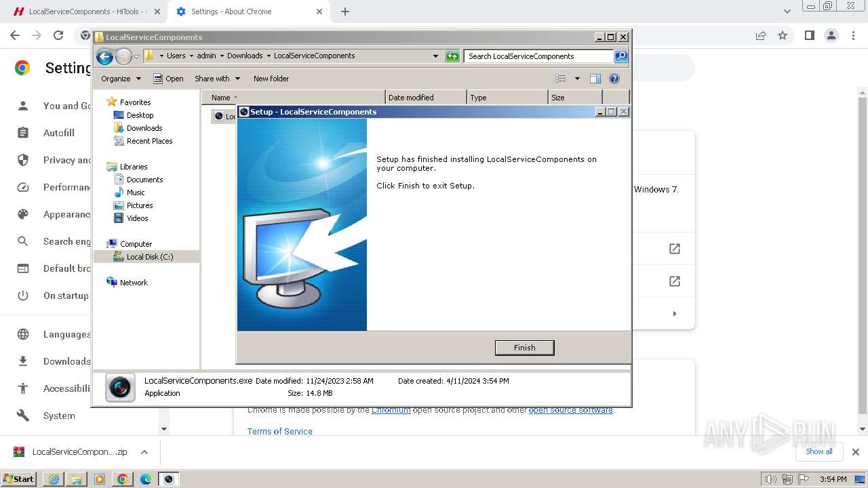
Task: Click Finish to exit Setup
Action: [524, 348]
